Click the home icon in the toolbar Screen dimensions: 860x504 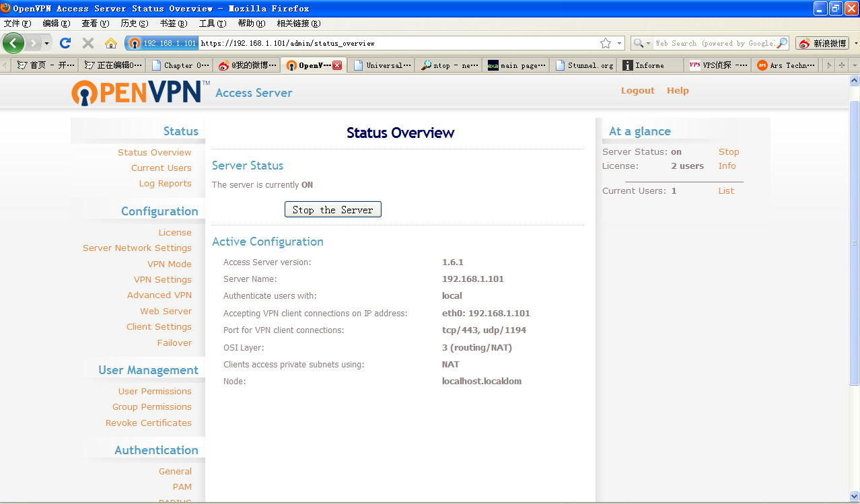coord(111,43)
